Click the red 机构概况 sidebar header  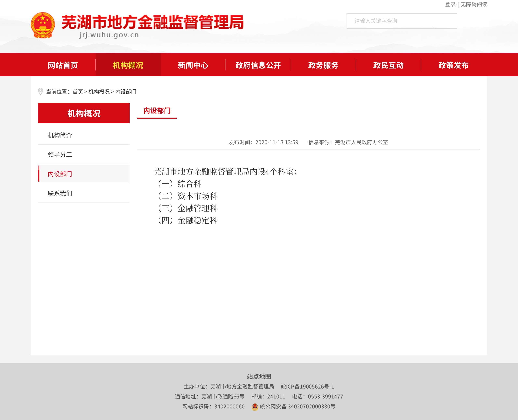coord(84,113)
